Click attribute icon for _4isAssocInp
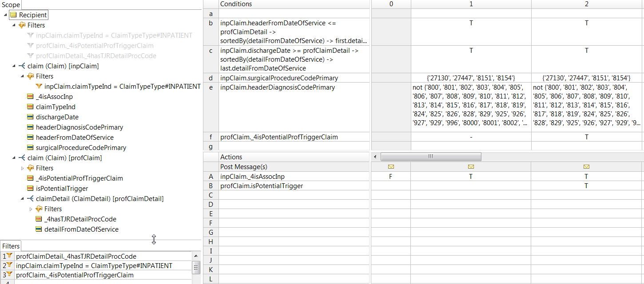Screen dimensions: 644x284 (30, 97)
